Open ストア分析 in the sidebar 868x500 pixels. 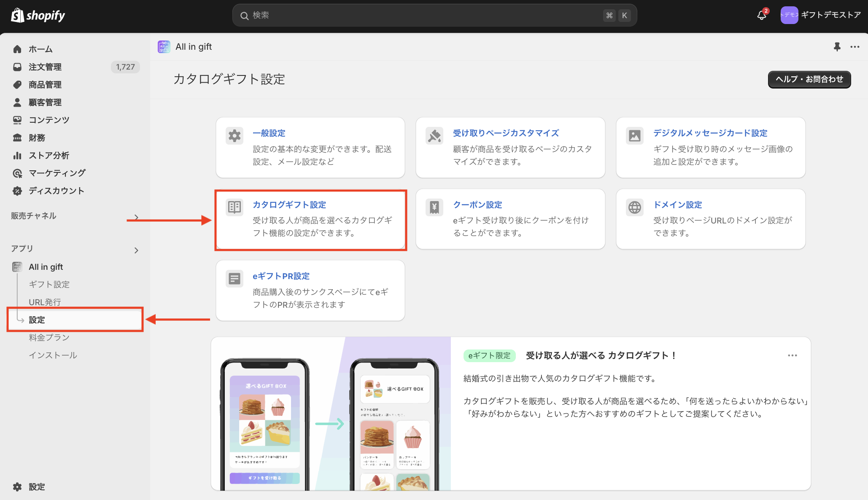[x=49, y=156]
